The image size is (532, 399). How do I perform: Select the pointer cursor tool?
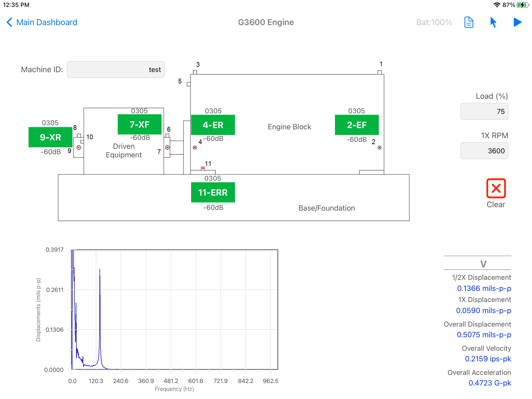pyautogui.click(x=493, y=22)
